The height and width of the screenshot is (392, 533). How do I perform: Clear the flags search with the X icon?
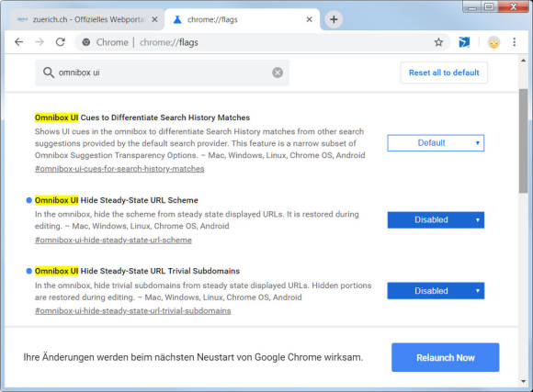(278, 73)
